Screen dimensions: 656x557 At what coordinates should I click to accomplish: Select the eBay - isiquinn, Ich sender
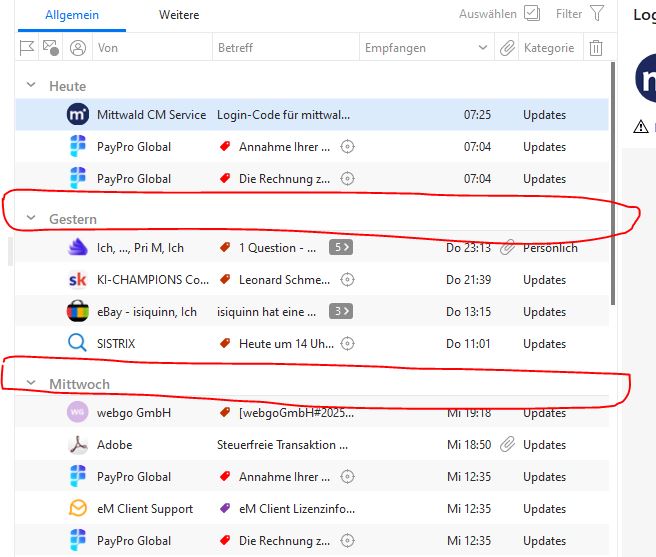coord(147,312)
